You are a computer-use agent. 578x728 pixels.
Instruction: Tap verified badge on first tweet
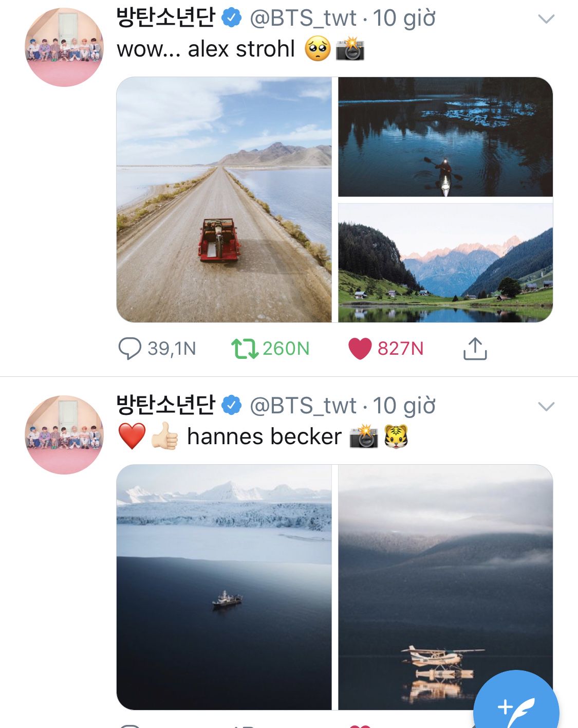[232, 19]
